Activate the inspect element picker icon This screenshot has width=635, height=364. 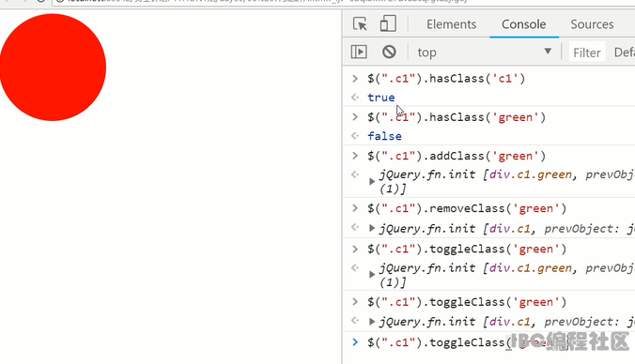click(360, 23)
